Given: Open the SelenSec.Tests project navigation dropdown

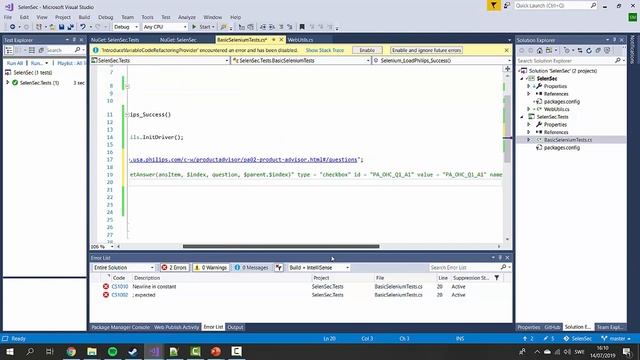Looking at the screenshot, I should (160, 60).
